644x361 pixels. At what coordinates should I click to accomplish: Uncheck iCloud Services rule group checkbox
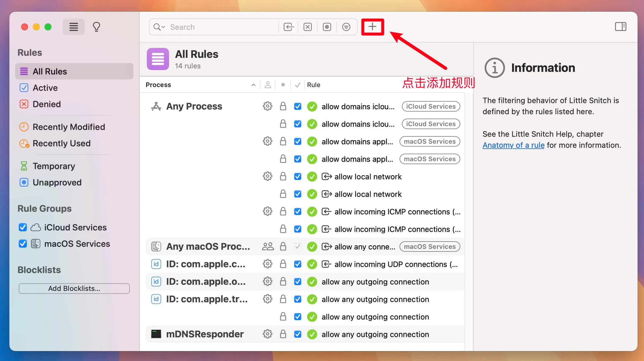23,227
